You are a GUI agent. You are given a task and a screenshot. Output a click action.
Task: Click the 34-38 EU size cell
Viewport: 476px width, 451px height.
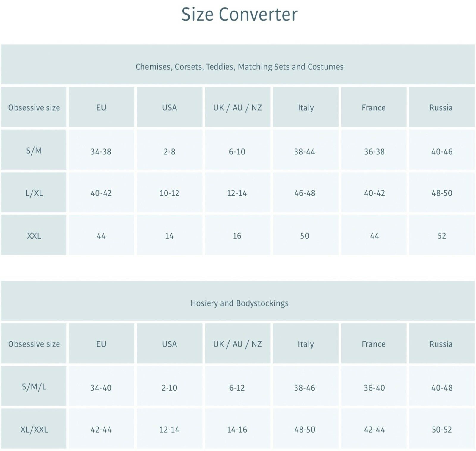click(101, 150)
